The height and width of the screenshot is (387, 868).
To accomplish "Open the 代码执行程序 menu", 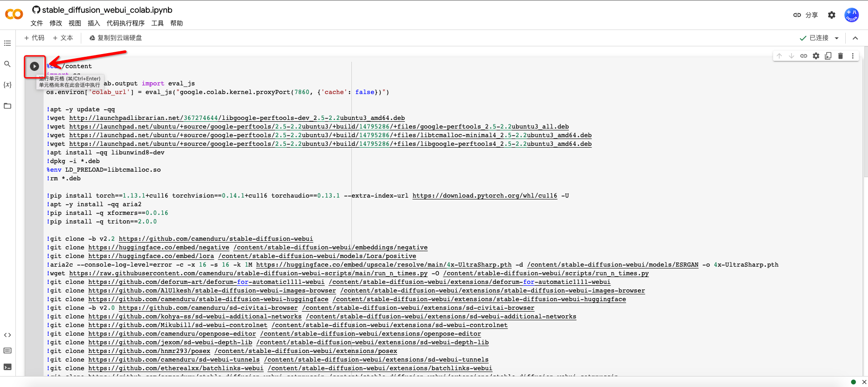I will (x=126, y=23).
